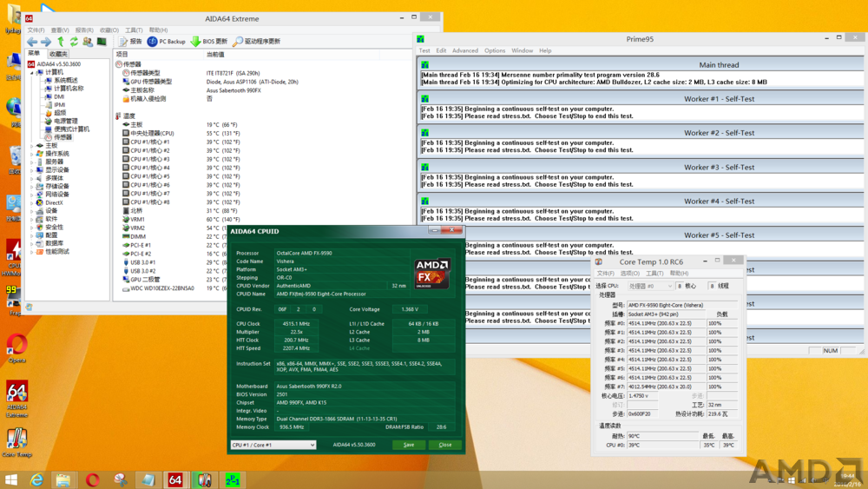Go back with AIDA64 blue left arrow
This screenshot has height=489, width=868.
tap(32, 42)
